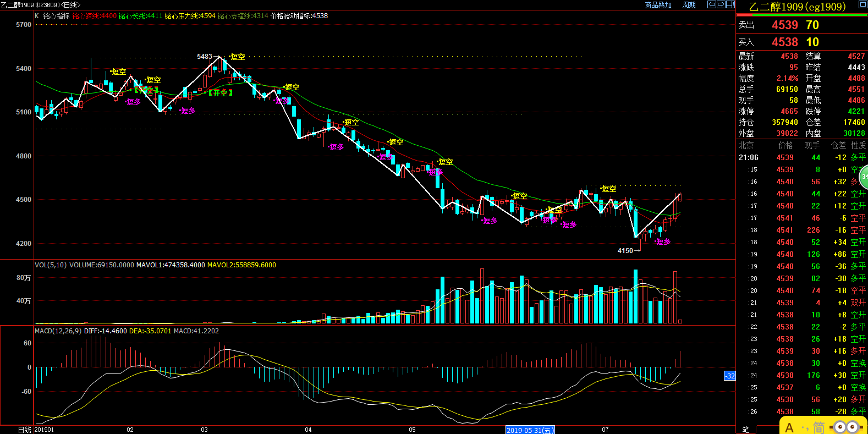The image size is (868, 434).
Task: Click the 卖出 price 4539
Action: pyautogui.click(x=784, y=25)
